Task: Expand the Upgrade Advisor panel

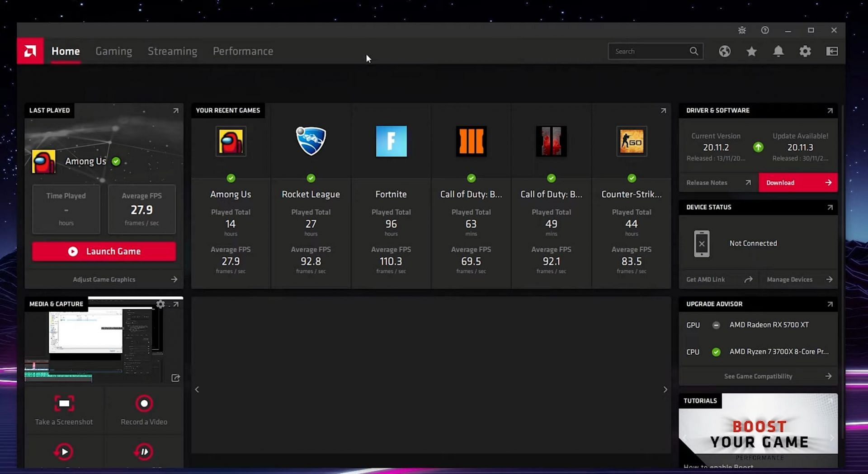Action: coord(830,304)
